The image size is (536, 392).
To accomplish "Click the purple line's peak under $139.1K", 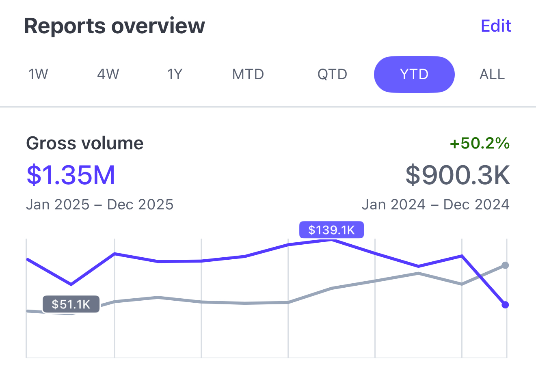I will coord(331,240).
